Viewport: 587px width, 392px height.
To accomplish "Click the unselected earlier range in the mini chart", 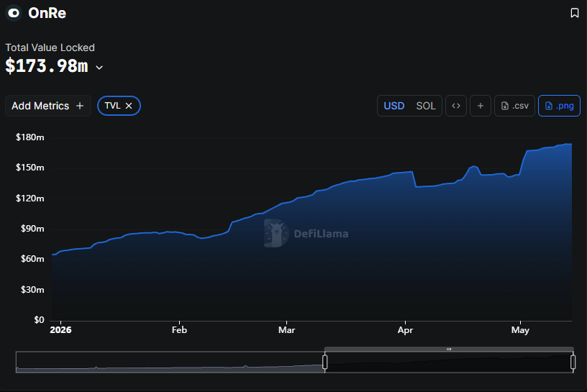I will (170, 362).
